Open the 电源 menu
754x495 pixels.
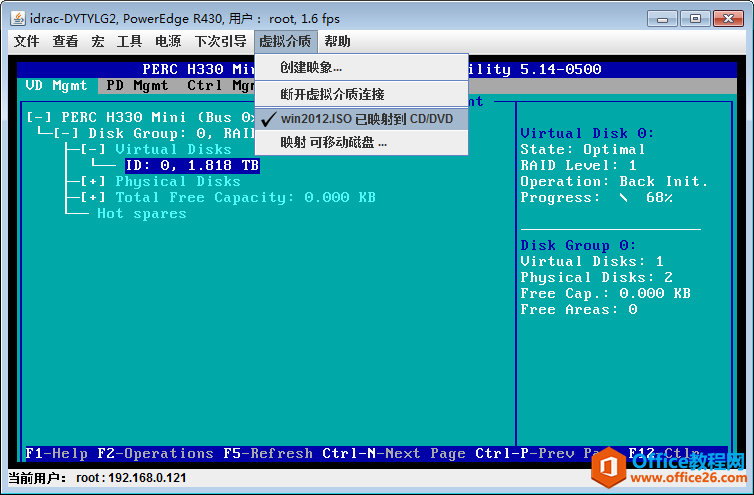(168, 41)
